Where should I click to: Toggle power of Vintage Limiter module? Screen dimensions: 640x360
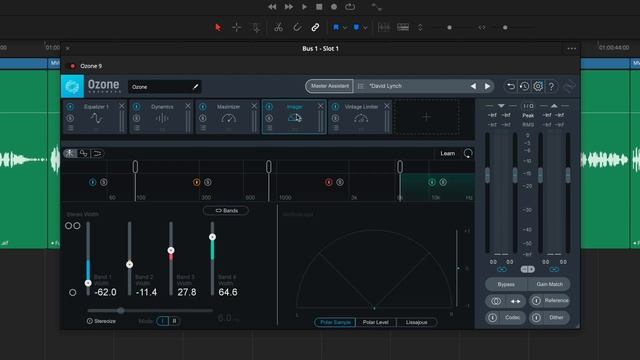(x=335, y=107)
